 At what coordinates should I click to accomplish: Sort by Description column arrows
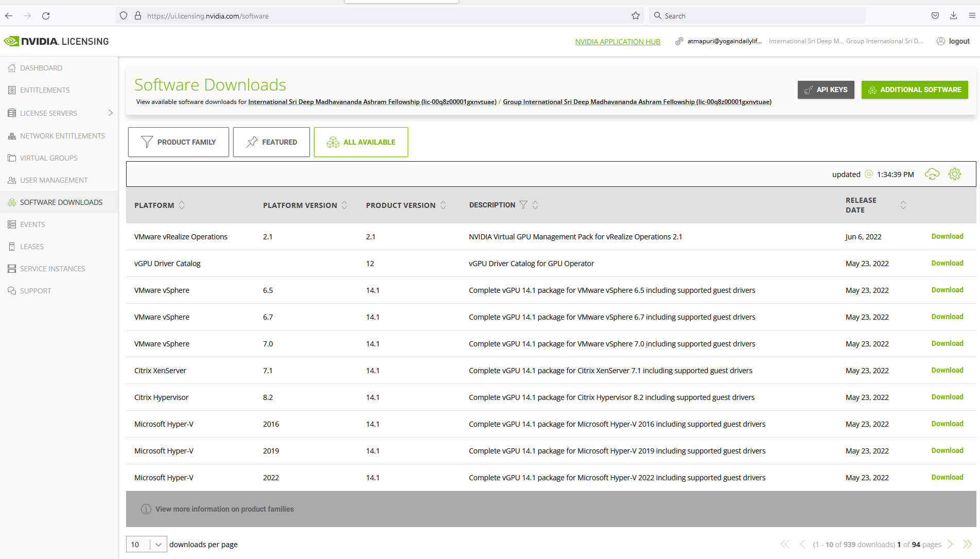click(535, 205)
